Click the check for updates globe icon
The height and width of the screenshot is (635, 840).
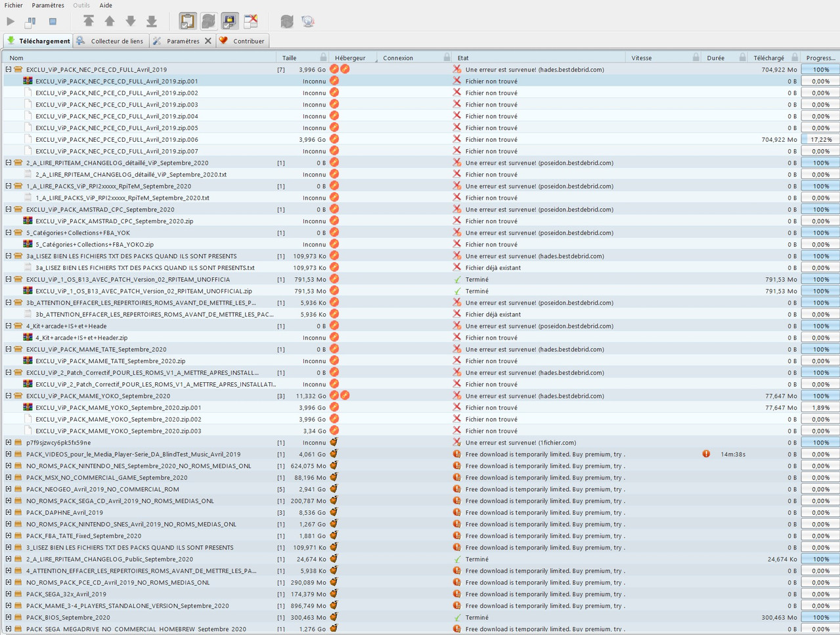(x=308, y=22)
